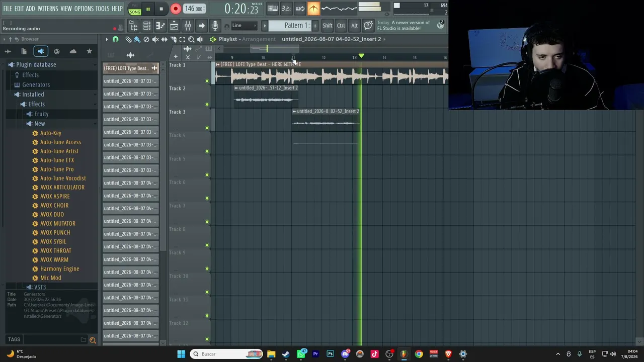
Task: Adjust the 146.000 tempo field
Action: coord(194,9)
